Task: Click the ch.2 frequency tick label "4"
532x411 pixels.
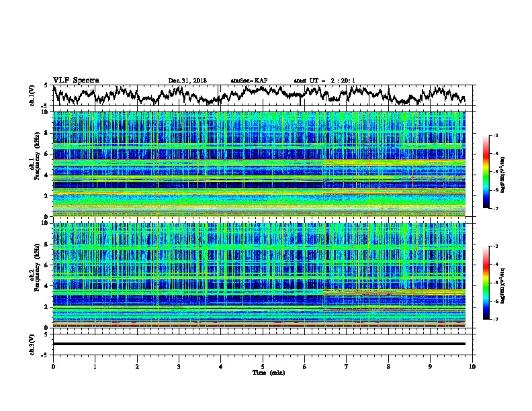Action: (x=47, y=286)
